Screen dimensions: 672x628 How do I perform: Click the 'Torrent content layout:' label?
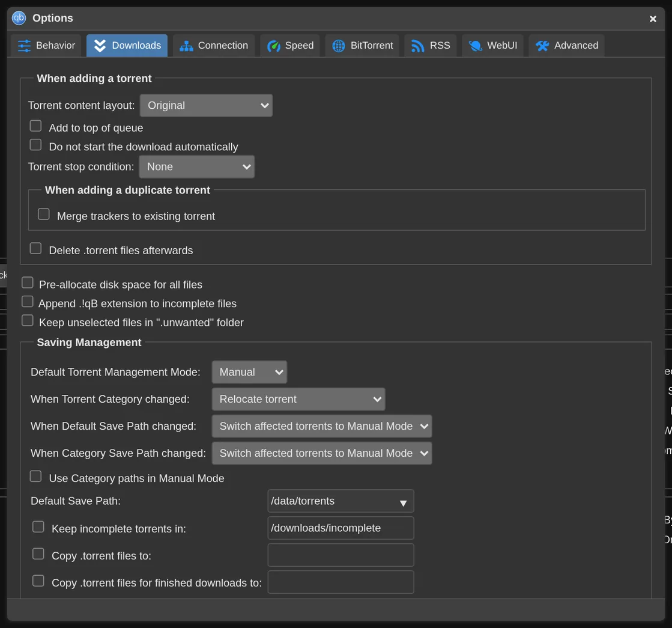tap(82, 106)
